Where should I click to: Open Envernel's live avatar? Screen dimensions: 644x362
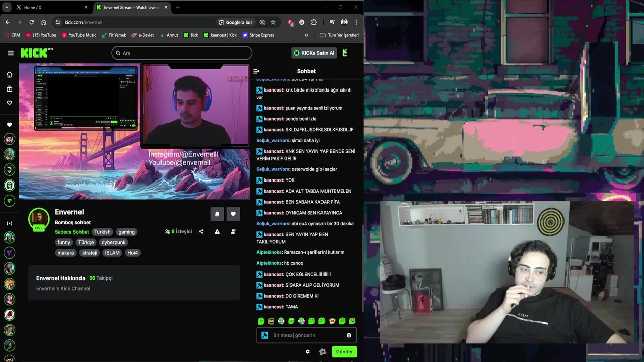click(39, 218)
